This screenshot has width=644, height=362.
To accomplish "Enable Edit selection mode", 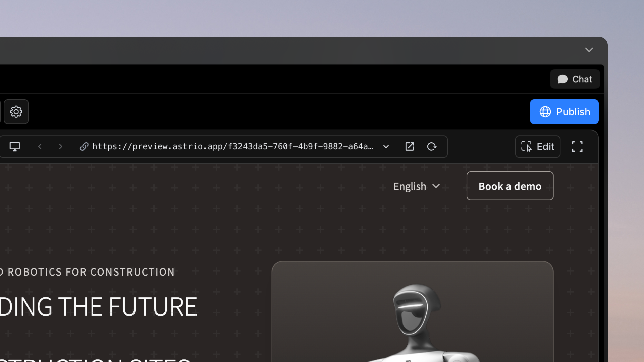I will 538,146.
